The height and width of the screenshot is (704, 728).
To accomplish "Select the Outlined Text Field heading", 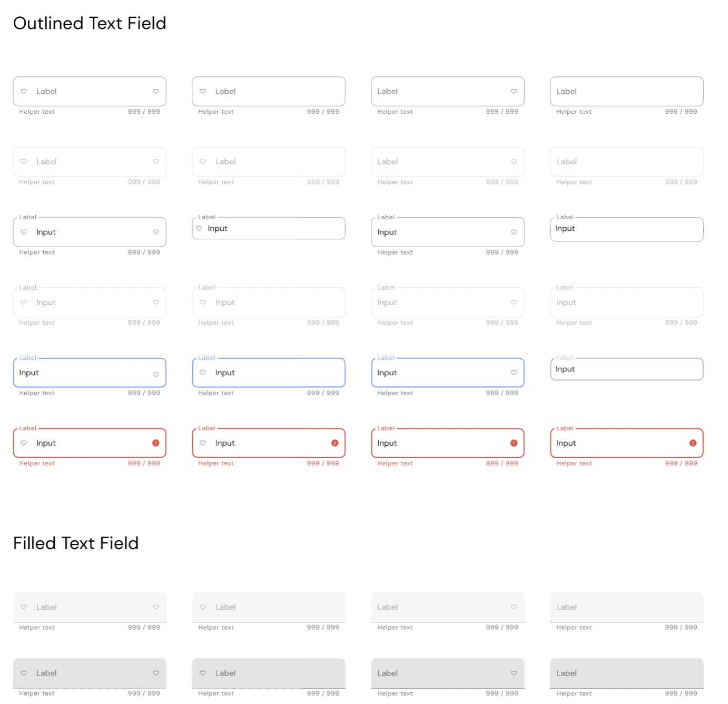I will pos(90,23).
